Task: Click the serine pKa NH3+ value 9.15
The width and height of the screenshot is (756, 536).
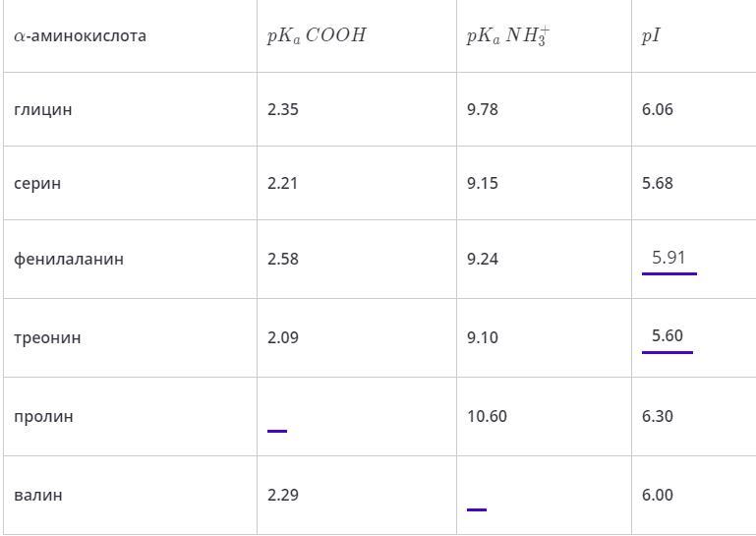Action: (482, 183)
